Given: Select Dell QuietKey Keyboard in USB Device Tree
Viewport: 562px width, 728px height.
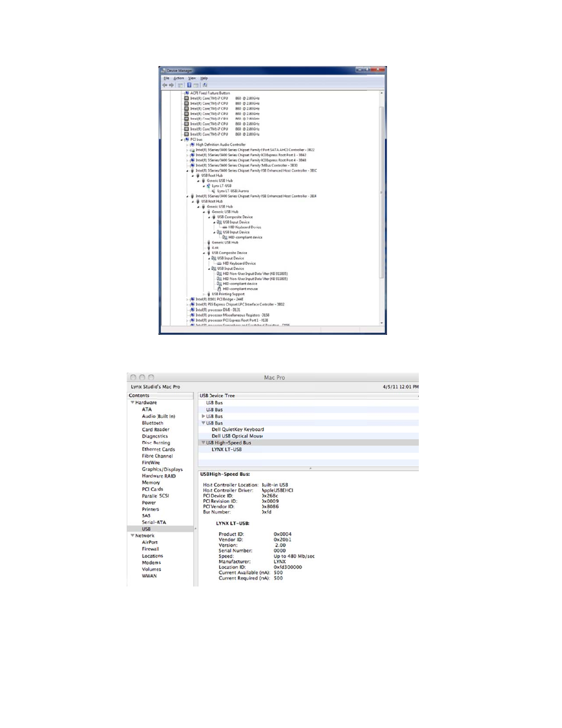Looking at the screenshot, I should pos(238,429).
